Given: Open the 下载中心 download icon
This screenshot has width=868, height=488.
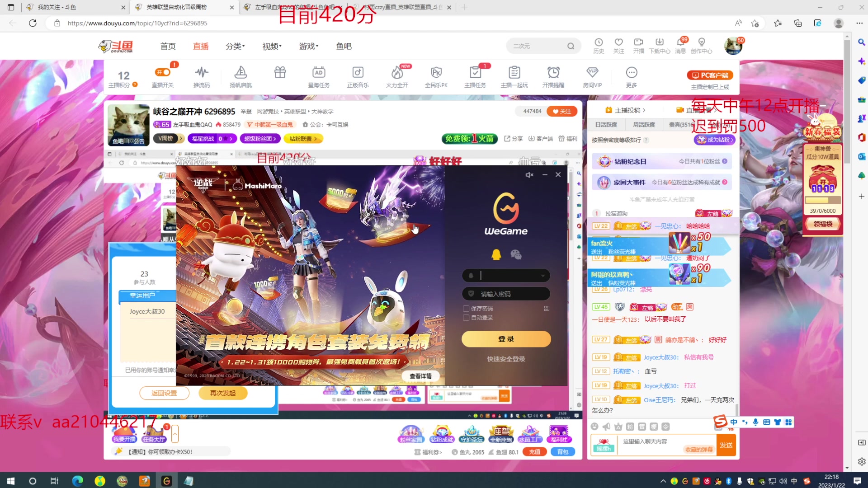Looking at the screenshot, I should pyautogui.click(x=660, y=42).
